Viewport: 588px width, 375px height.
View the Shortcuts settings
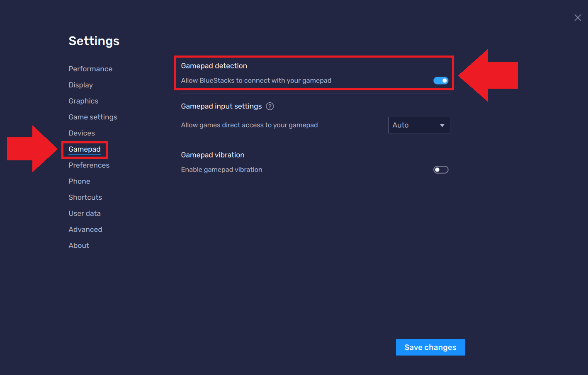point(85,197)
